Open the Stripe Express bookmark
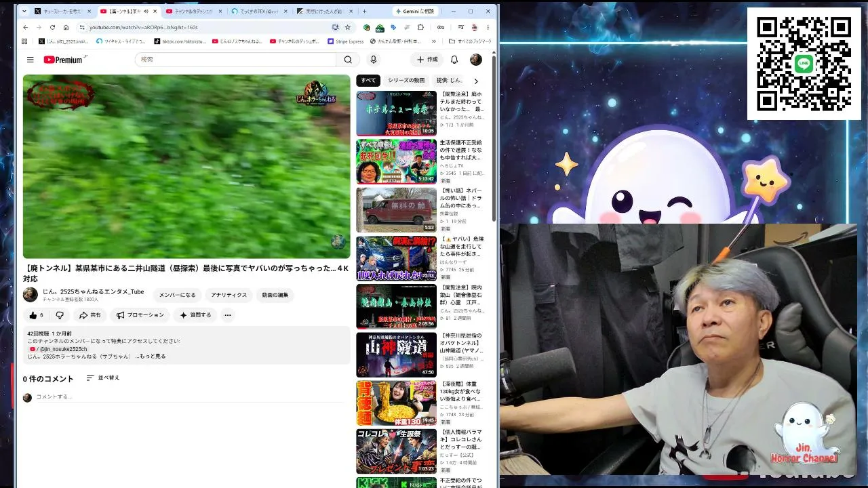Image resolution: width=868 pixels, height=488 pixels. [346, 41]
